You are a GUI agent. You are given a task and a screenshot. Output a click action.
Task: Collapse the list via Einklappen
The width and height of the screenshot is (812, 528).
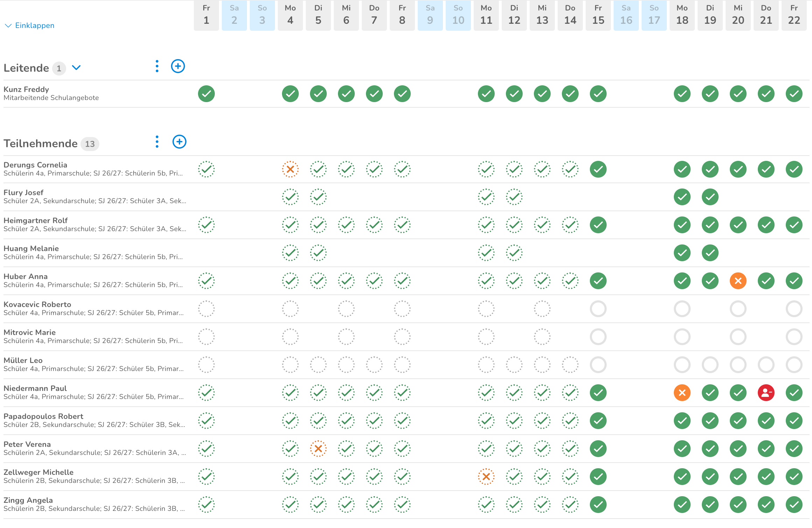(x=30, y=26)
